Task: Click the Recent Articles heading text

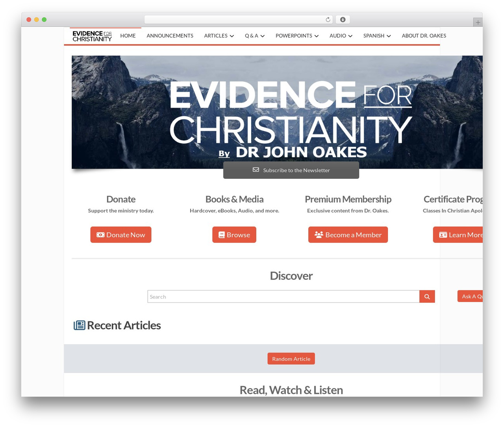Action: (124, 325)
